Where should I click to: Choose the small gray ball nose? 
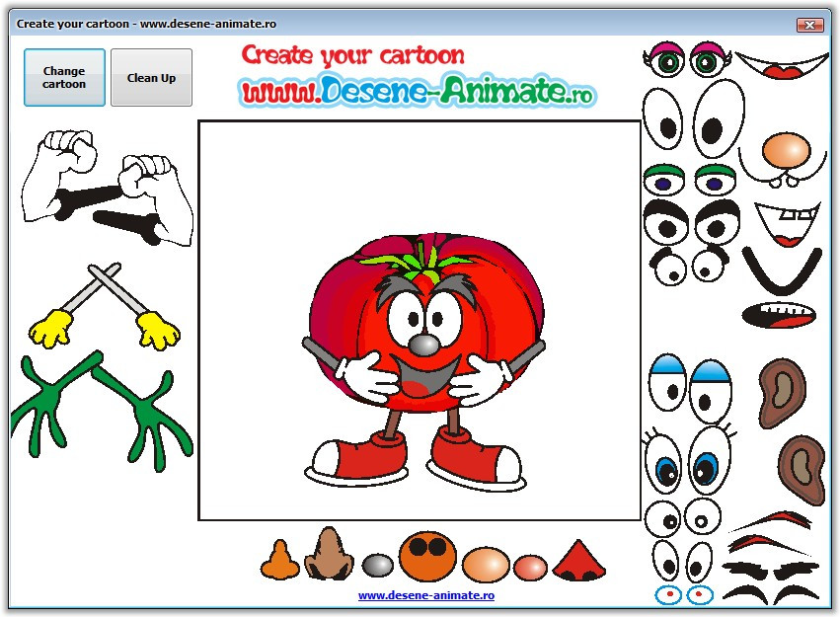pos(378,566)
